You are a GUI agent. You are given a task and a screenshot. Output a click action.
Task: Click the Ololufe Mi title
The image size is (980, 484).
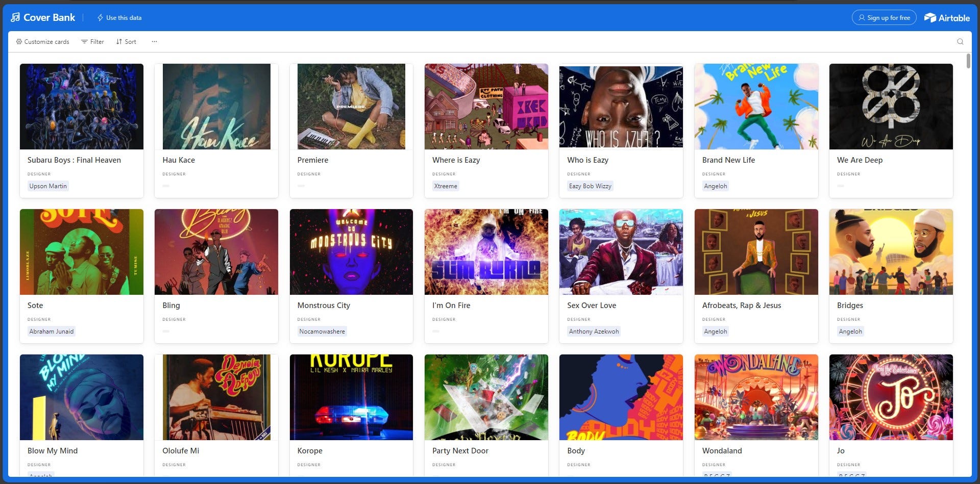point(181,451)
